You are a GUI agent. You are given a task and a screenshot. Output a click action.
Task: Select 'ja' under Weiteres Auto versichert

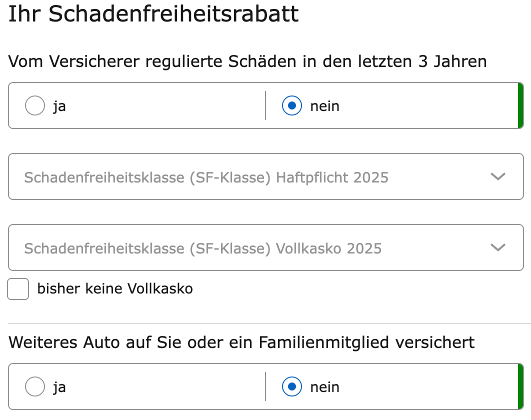click(x=34, y=386)
